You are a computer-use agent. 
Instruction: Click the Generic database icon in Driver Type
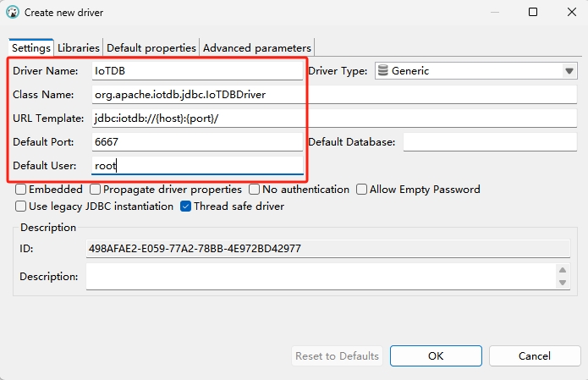pos(383,71)
